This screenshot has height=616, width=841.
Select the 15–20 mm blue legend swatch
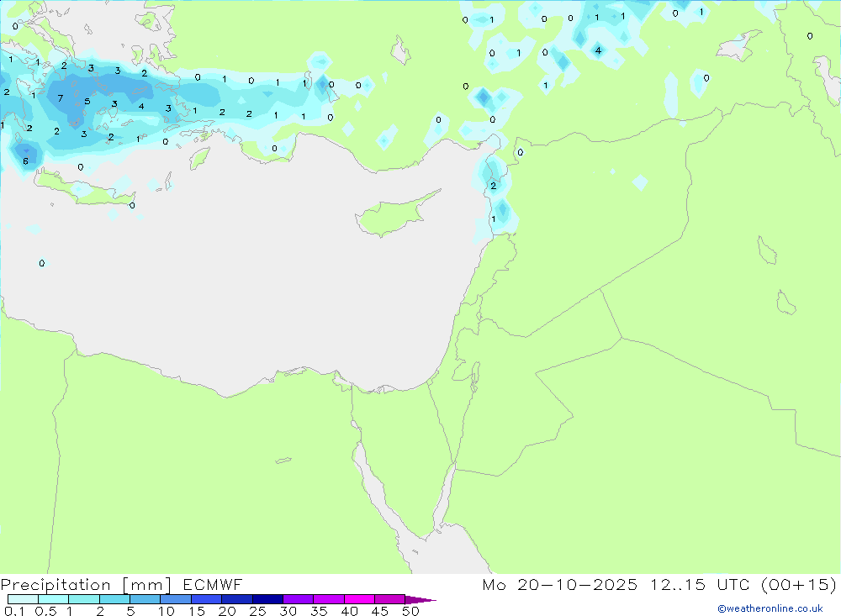pos(206,599)
